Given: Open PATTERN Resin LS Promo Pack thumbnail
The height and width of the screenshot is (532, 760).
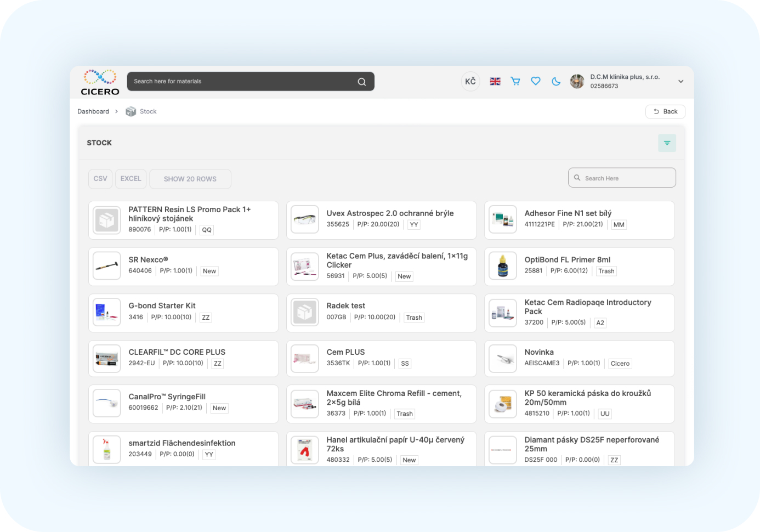Looking at the screenshot, I should [x=107, y=220].
